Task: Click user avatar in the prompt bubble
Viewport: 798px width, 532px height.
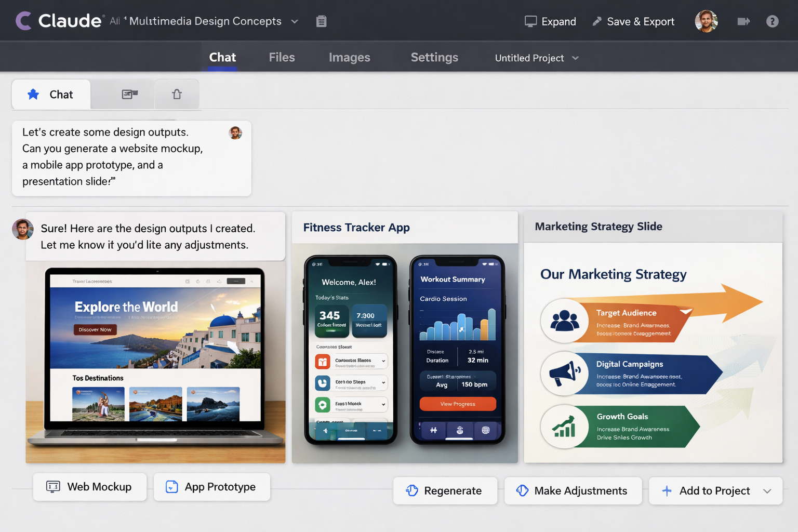Action: [x=235, y=133]
